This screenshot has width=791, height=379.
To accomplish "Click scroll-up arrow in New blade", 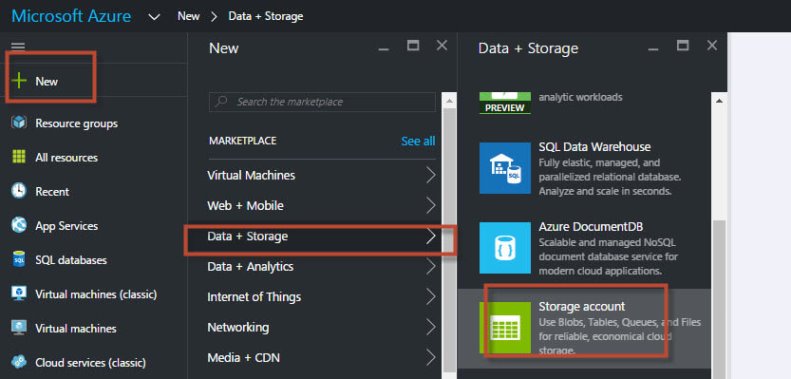I will coord(449,100).
